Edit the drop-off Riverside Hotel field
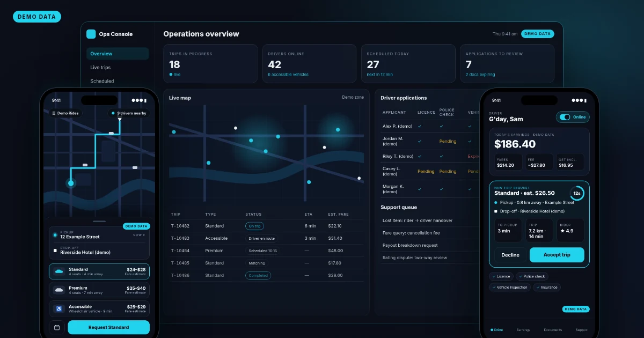 tap(99, 251)
